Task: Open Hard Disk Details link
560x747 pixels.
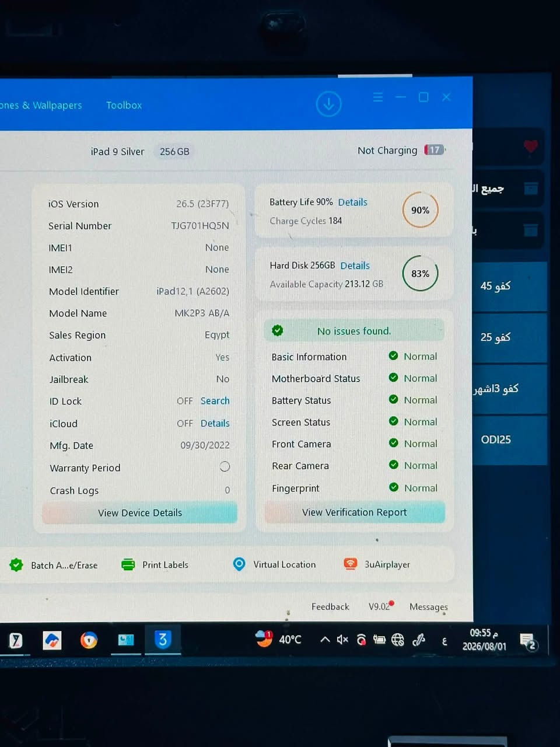Action: 355,266
